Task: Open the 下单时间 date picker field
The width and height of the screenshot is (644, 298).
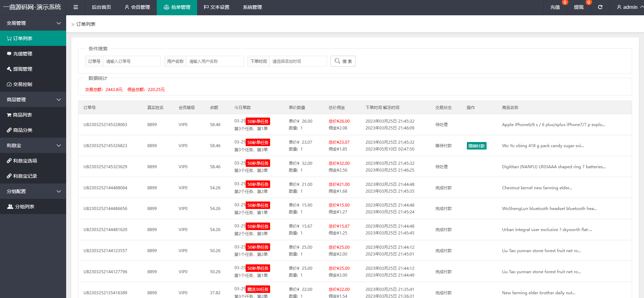Action: (x=298, y=61)
